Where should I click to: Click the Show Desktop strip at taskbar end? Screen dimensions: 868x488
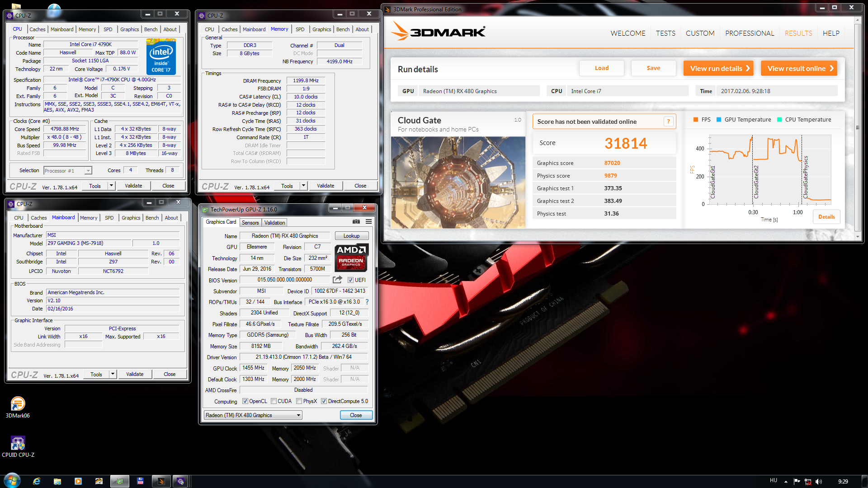tap(864, 481)
